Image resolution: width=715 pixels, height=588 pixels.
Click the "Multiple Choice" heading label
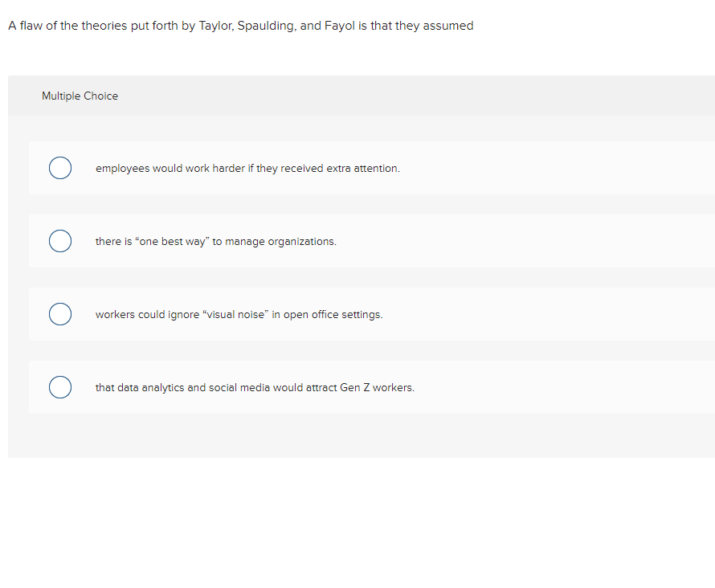click(x=80, y=96)
